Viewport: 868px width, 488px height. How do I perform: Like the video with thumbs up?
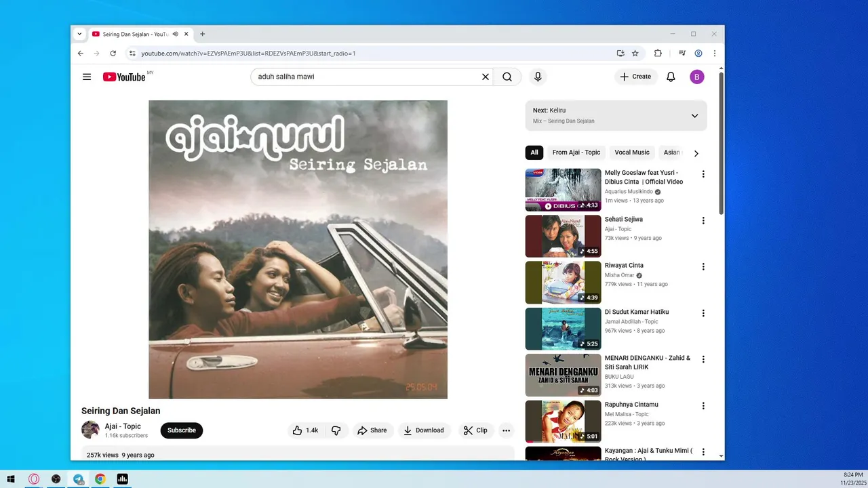pyautogui.click(x=305, y=430)
